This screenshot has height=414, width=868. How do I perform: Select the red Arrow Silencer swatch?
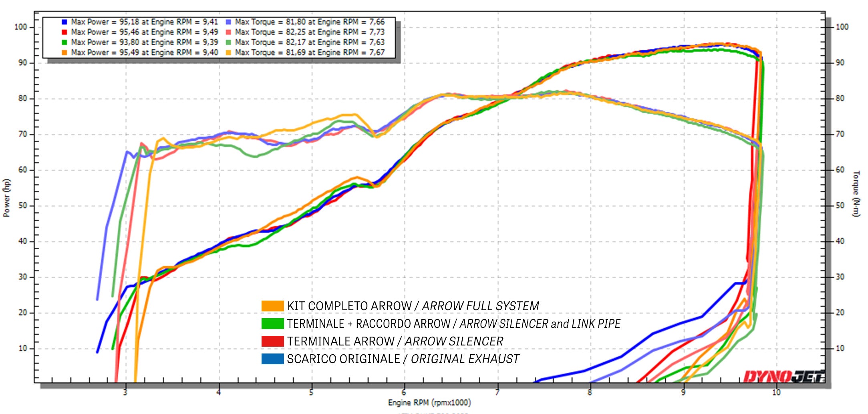click(x=272, y=341)
